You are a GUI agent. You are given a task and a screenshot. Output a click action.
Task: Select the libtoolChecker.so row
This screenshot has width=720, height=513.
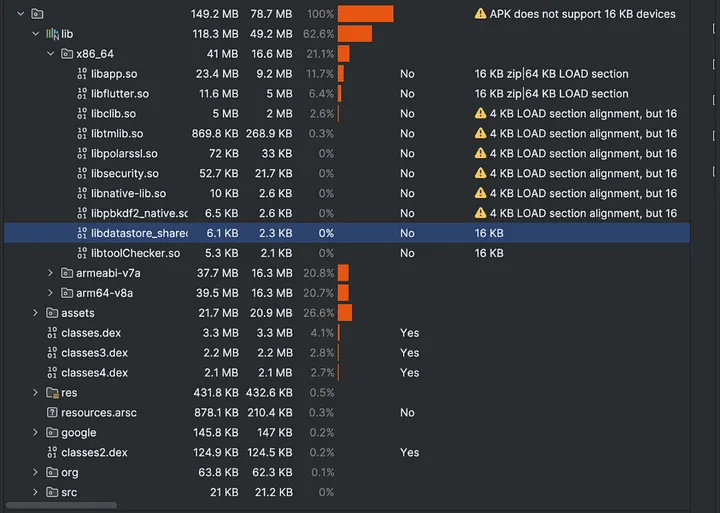[135, 253]
